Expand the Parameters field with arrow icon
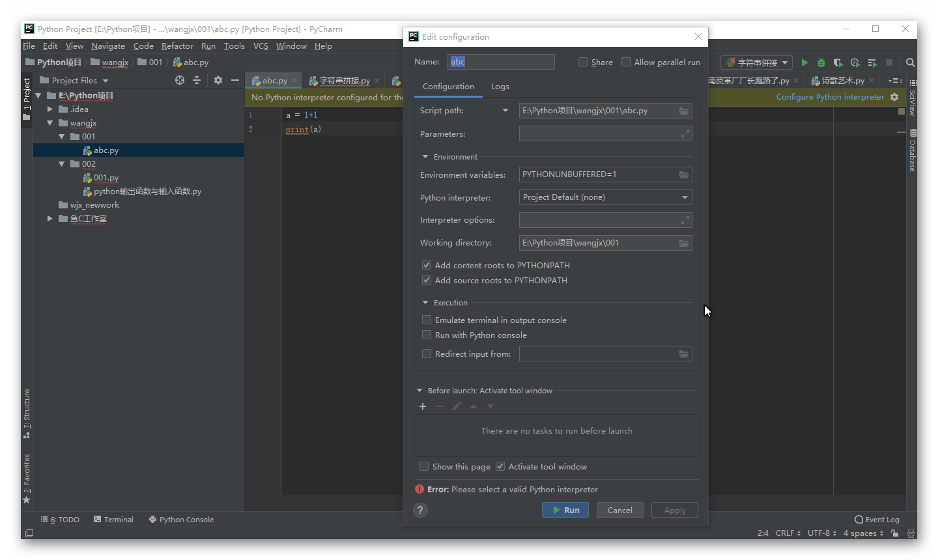 pos(685,133)
